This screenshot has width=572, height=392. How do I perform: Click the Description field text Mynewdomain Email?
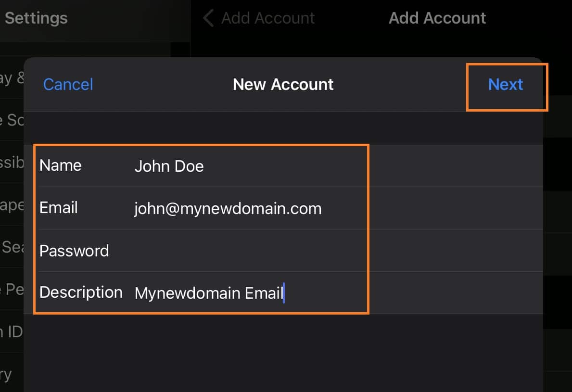click(209, 293)
